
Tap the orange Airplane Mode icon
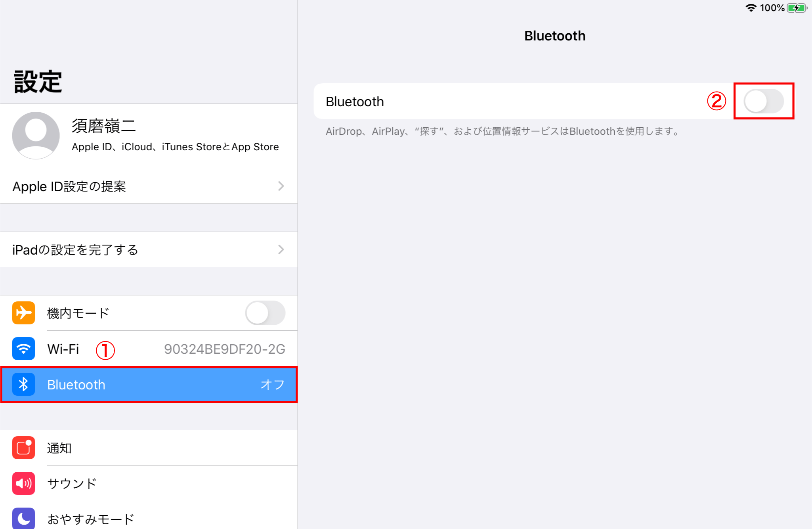click(x=23, y=313)
